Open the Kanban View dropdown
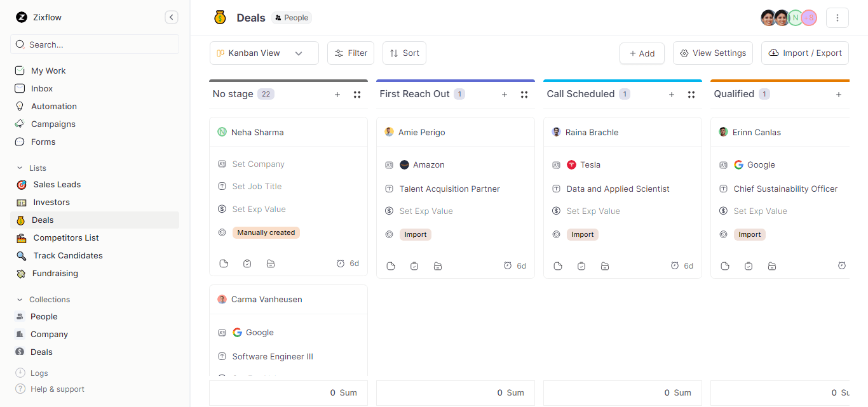The image size is (868, 407). 263,53
